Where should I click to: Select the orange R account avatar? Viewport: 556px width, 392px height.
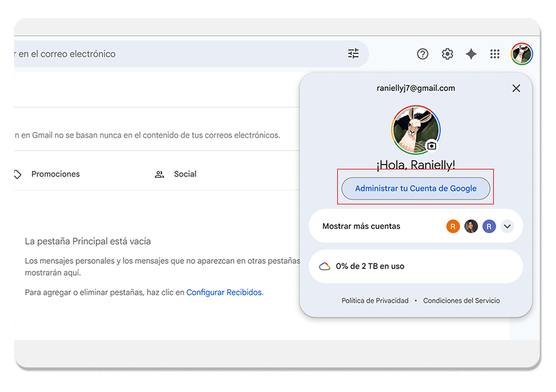tap(453, 226)
